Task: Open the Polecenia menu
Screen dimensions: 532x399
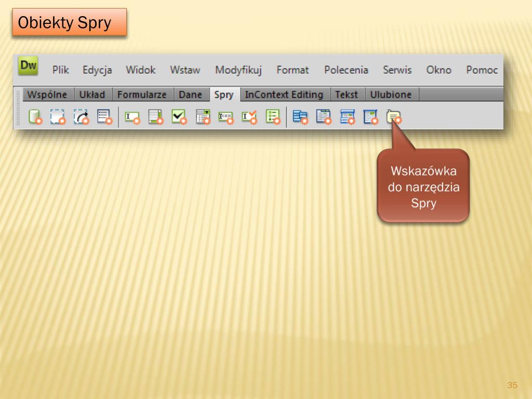Action: pos(346,70)
